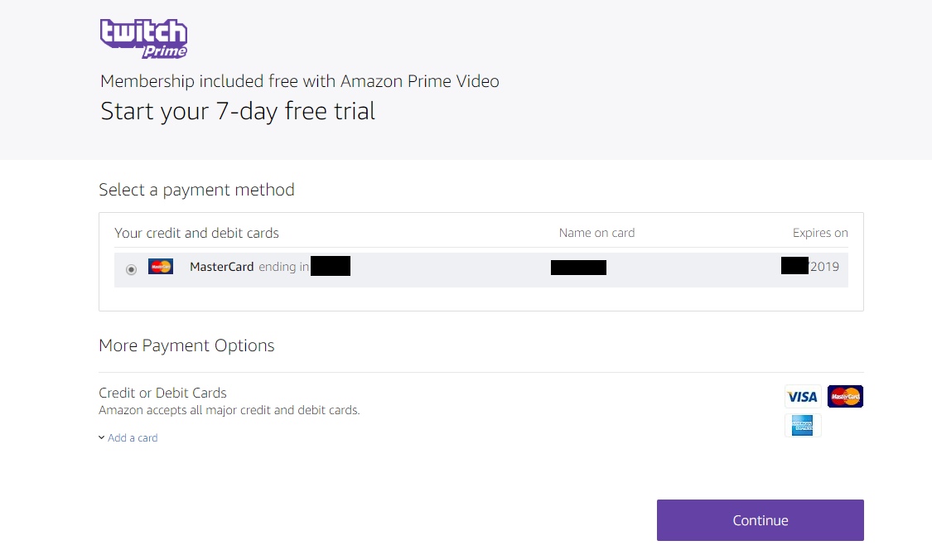Click the MasterCard icon in the saved card row

click(161, 267)
